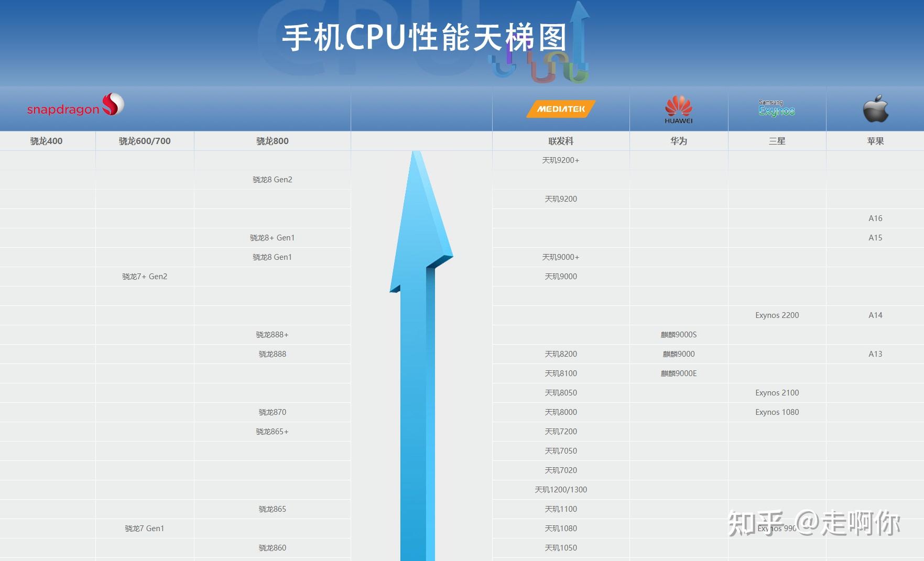This screenshot has width=924, height=561.
Task: Select the "骁龙400" column header
Action: point(46,141)
